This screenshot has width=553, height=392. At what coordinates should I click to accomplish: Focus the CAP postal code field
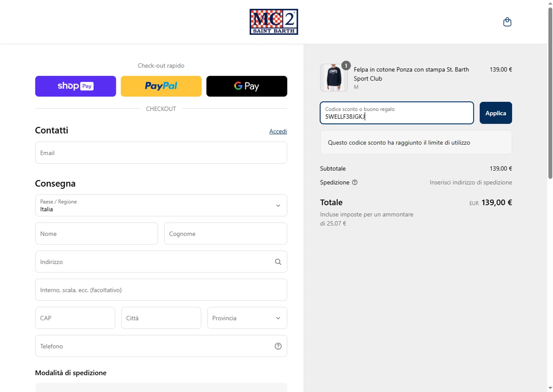(x=75, y=318)
